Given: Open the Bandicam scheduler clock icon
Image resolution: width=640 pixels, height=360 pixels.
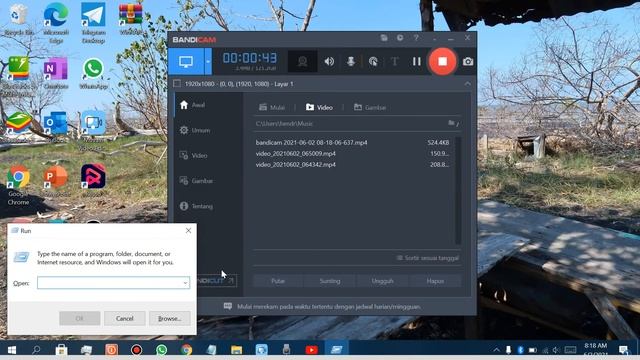Looking at the screenshot, I should 400,38.
